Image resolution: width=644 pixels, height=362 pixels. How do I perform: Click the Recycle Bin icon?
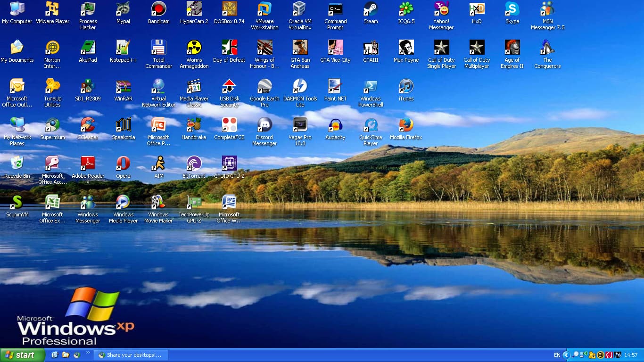click(x=17, y=164)
